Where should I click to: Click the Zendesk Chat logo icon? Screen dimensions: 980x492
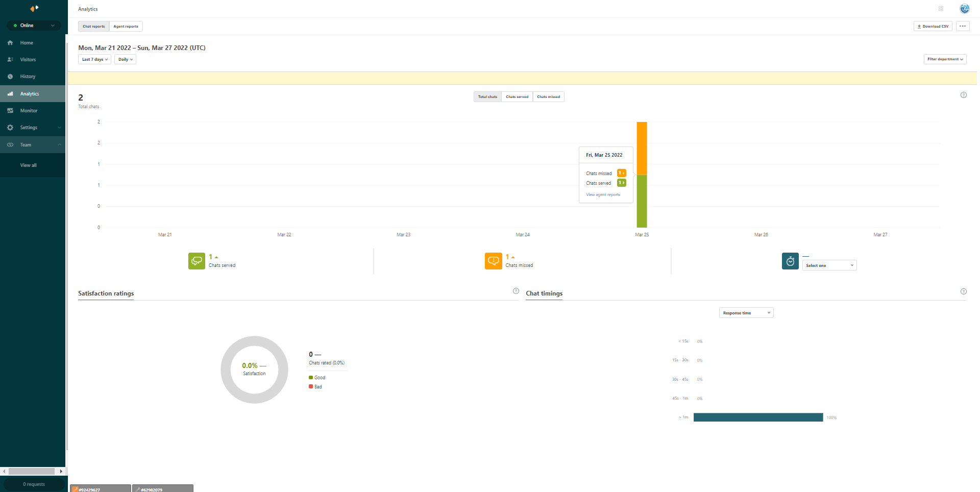34,8
